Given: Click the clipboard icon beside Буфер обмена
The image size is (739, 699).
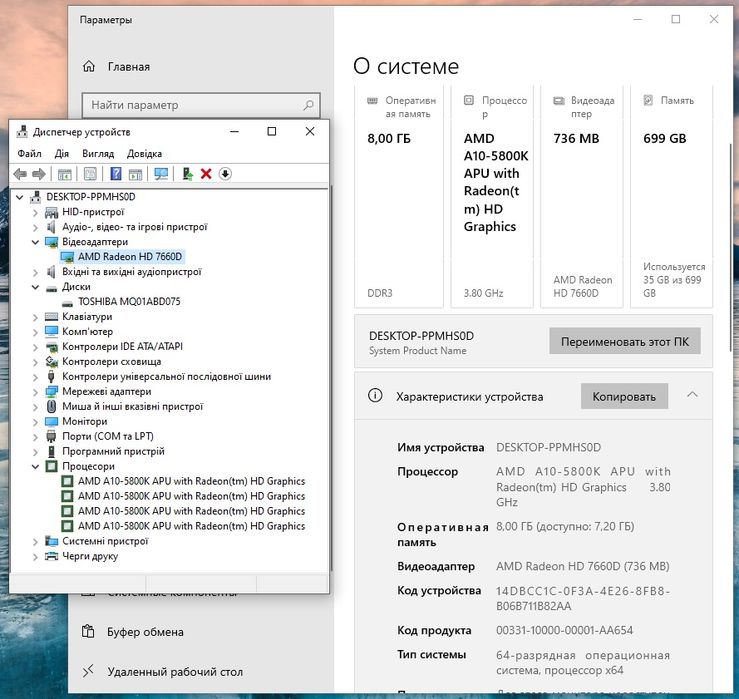Looking at the screenshot, I should click(x=88, y=631).
